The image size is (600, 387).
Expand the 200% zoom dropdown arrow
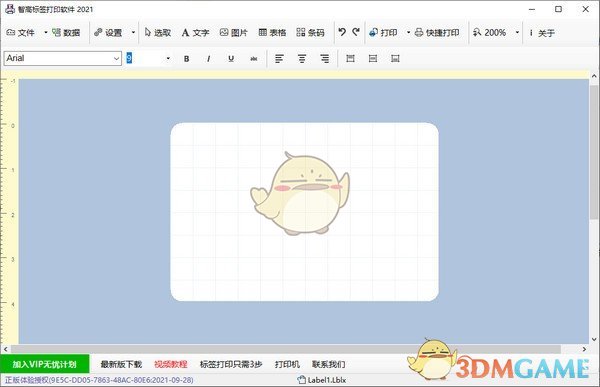[517, 33]
